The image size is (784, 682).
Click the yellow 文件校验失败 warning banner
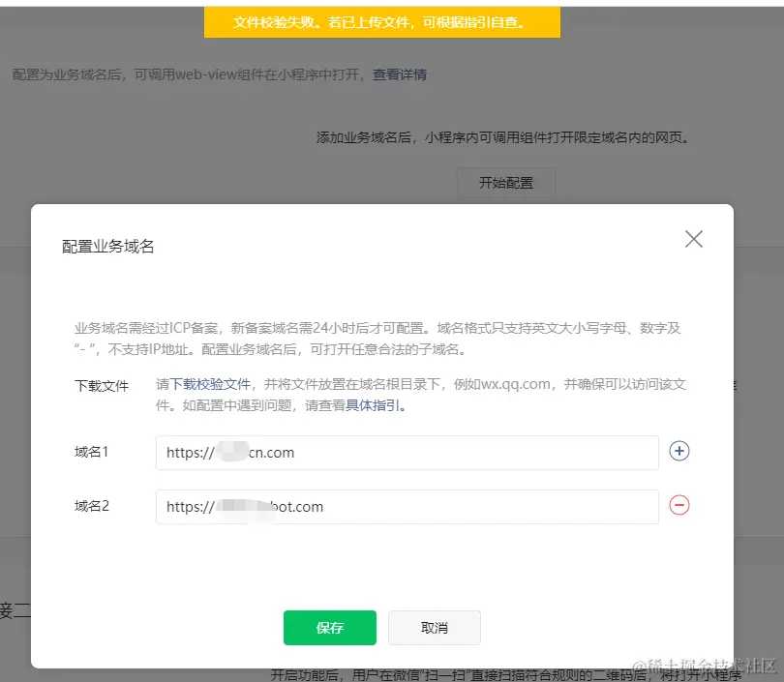[382, 22]
